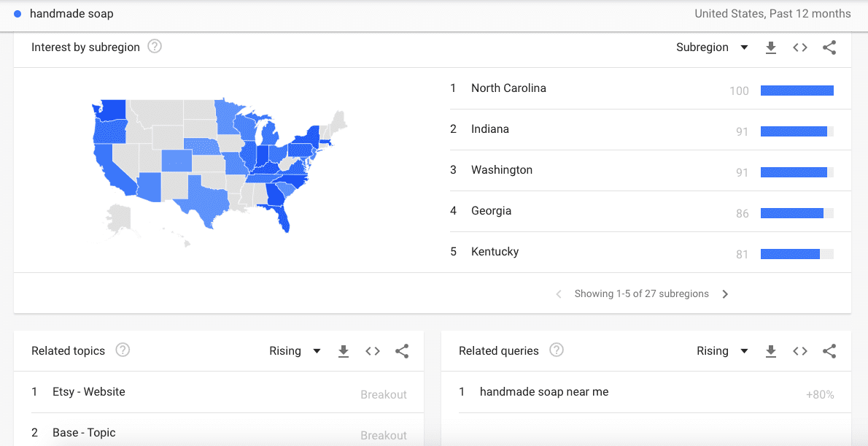868x446 pixels.
Task: Open the Subregion dropdown
Action: tap(712, 47)
